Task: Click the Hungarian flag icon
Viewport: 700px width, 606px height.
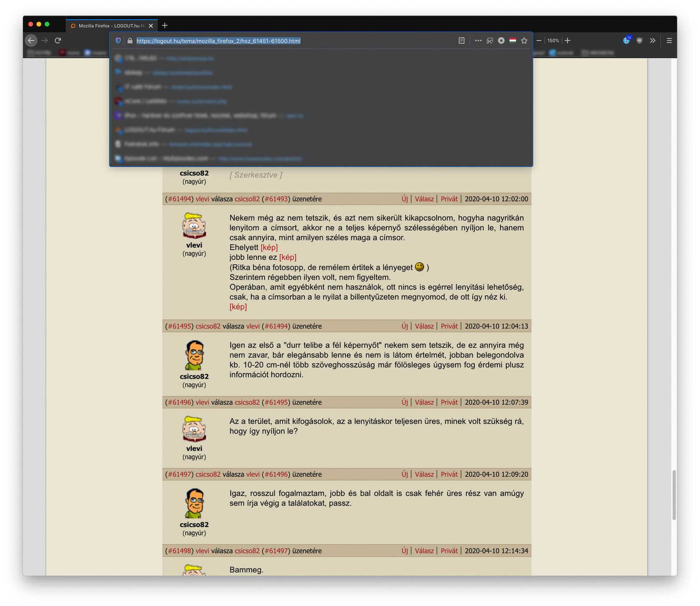Action: coord(513,41)
